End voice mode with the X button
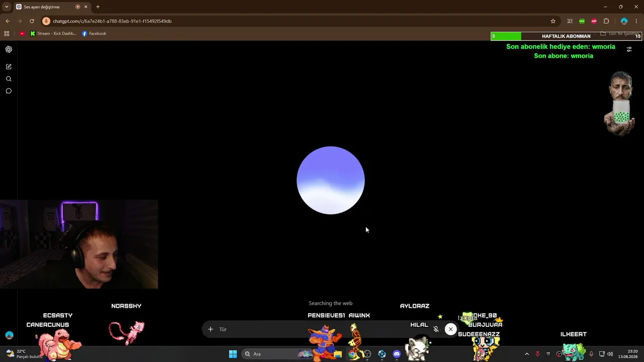The image size is (644, 362). (x=451, y=329)
